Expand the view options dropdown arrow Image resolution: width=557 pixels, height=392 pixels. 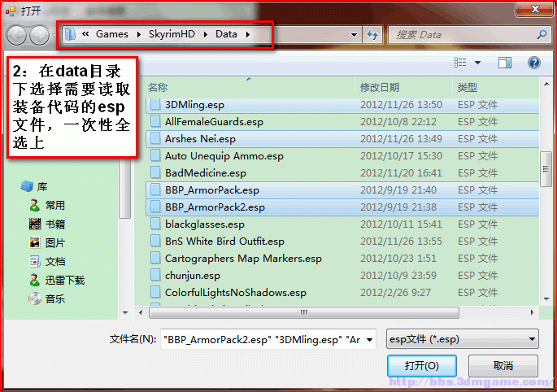[478, 63]
